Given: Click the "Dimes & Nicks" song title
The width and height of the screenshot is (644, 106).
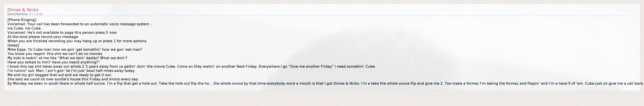Looking at the screenshot, I should (23, 10).
